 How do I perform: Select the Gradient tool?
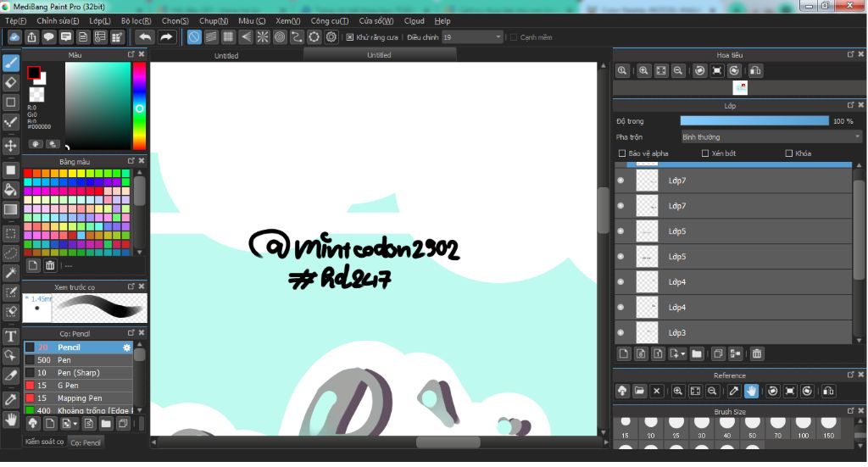pos(10,209)
